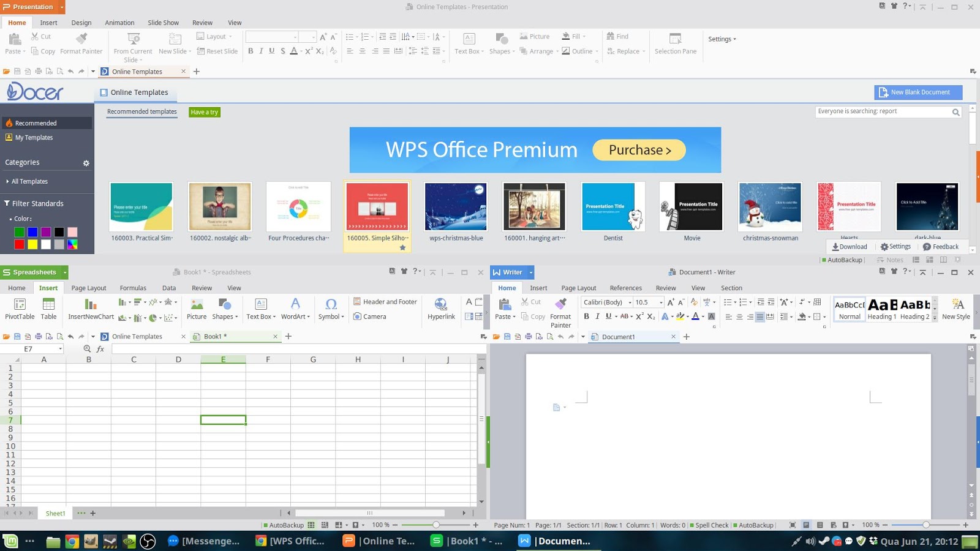Open the Animation tab in Presentation
This screenshot has height=551, width=980.
tap(119, 23)
